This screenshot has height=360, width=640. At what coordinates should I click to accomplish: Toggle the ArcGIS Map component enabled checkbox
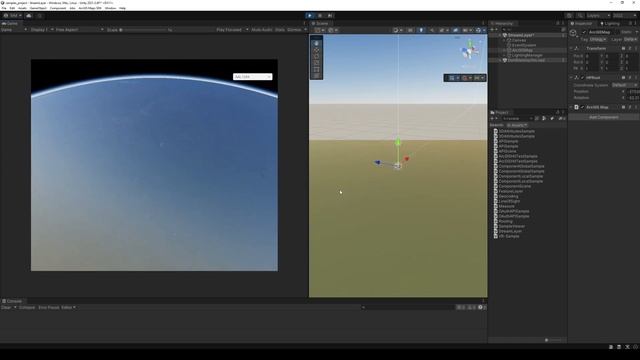pyautogui.click(x=582, y=107)
